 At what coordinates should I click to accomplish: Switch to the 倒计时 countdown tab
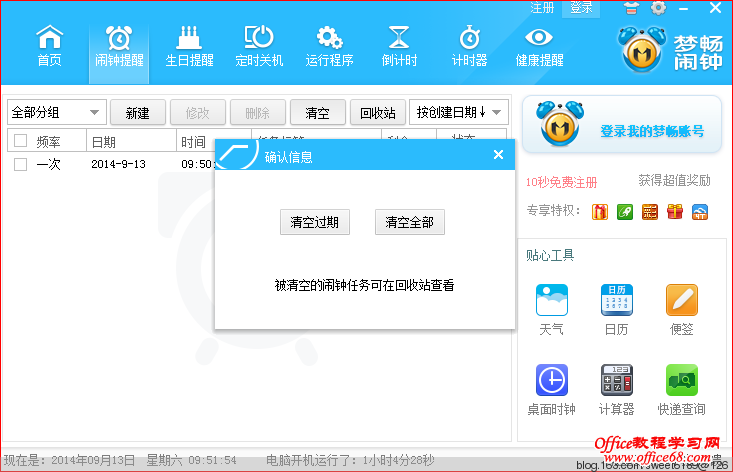[x=399, y=46]
